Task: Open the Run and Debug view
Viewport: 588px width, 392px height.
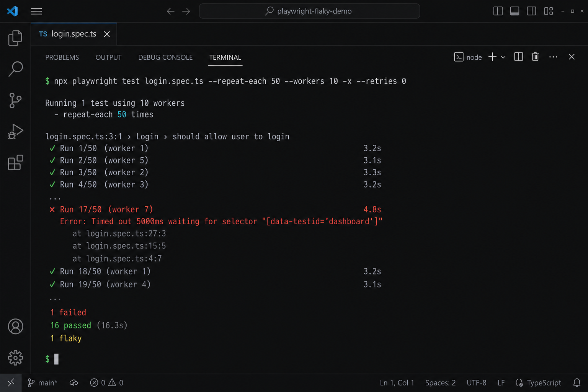Action: click(15, 131)
